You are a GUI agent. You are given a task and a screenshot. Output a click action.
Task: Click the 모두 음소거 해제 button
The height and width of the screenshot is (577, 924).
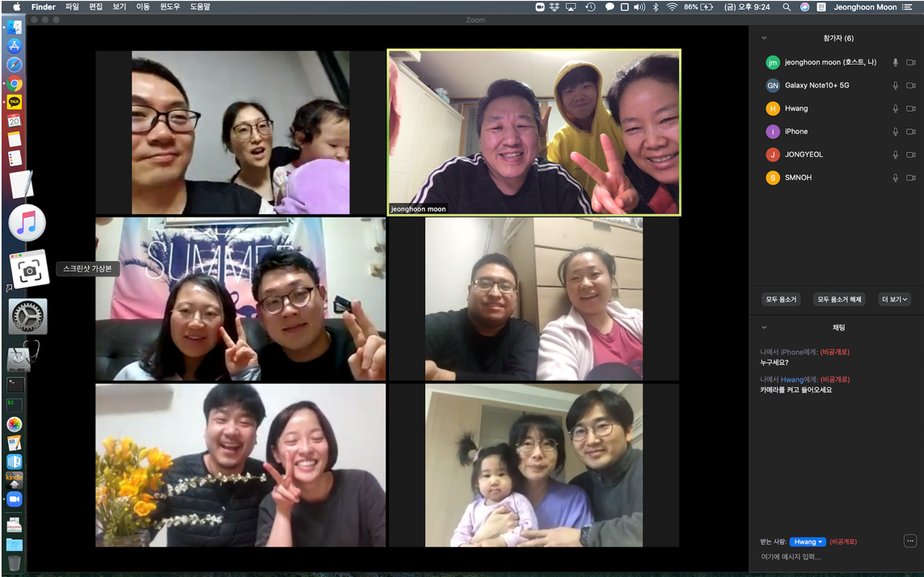coord(839,299)
